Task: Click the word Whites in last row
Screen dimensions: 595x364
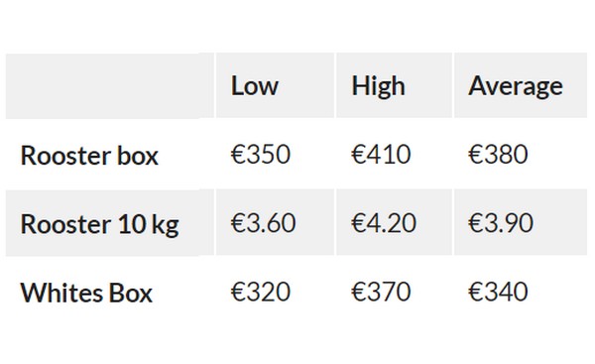Action: click(61, 293)
